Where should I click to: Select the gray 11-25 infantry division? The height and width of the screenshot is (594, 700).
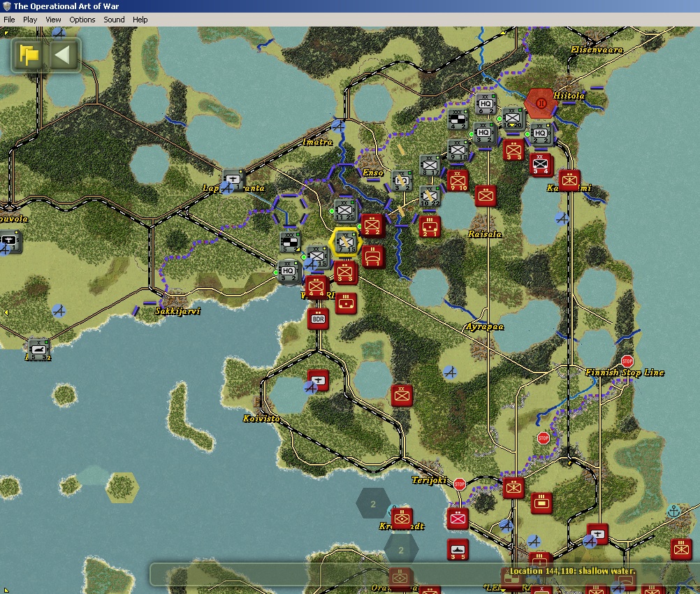pos(344,210)
